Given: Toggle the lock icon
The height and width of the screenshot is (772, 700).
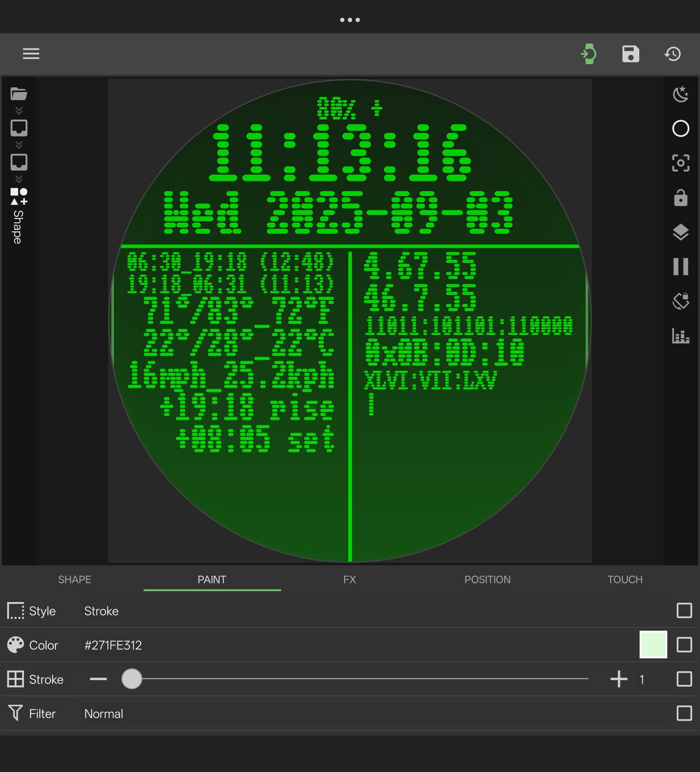Looking at the screenshot, I should click(x=680, y=198).
